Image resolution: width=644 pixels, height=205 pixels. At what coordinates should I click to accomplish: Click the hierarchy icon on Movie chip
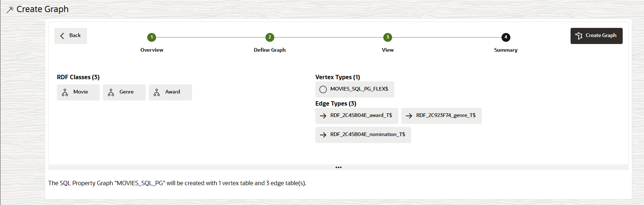coord(65,92)
